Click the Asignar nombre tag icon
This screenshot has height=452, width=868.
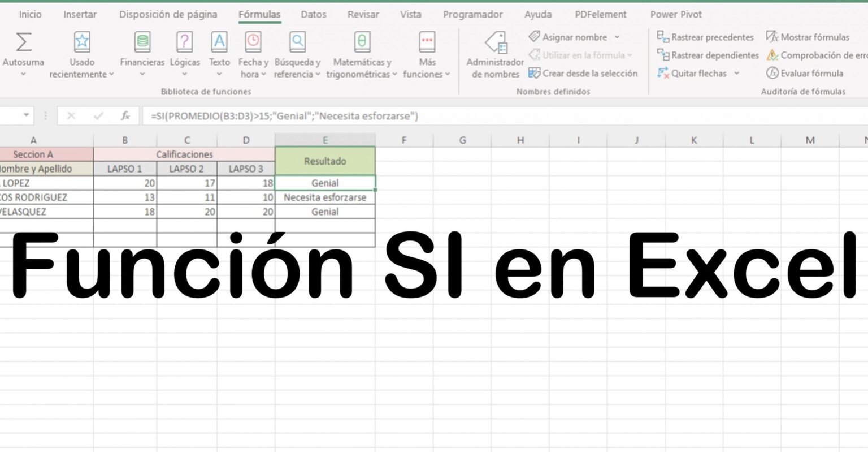coord(534,37)
